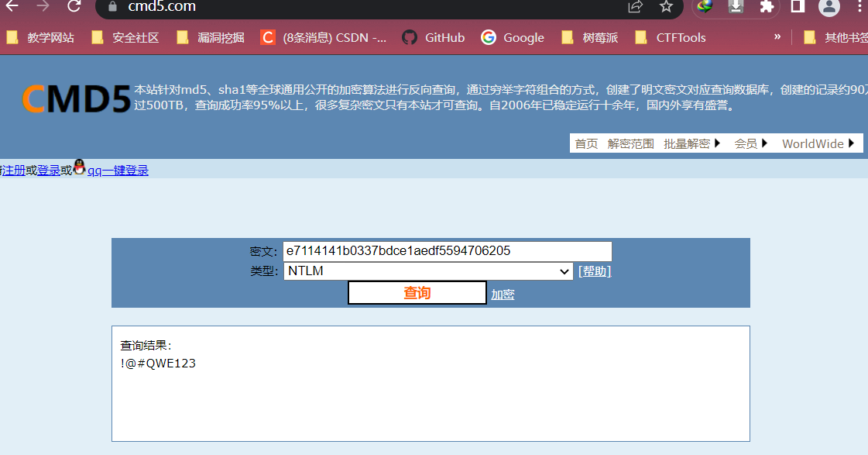Go to 首页 in site navigation
868x455 pixels.
(x=586, y=143)
